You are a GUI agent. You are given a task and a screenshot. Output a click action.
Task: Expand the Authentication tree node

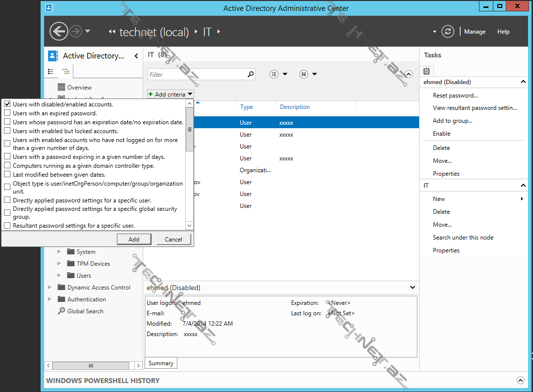49,299
